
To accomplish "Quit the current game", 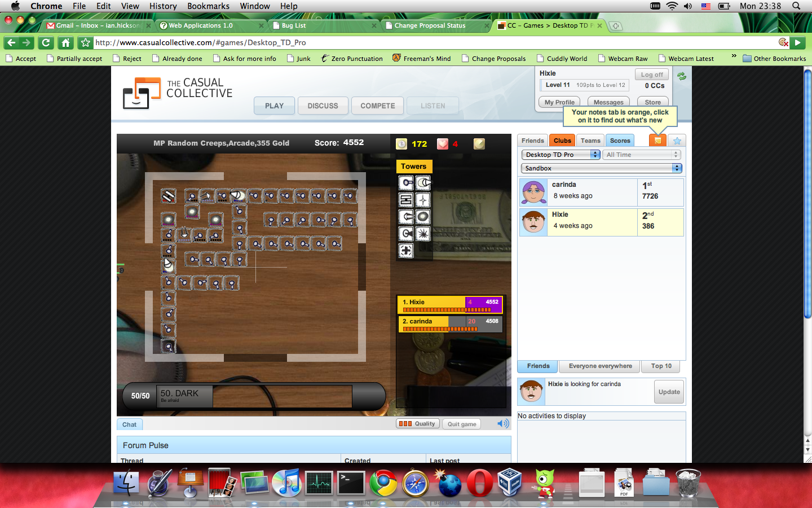I will pos(462,424).
